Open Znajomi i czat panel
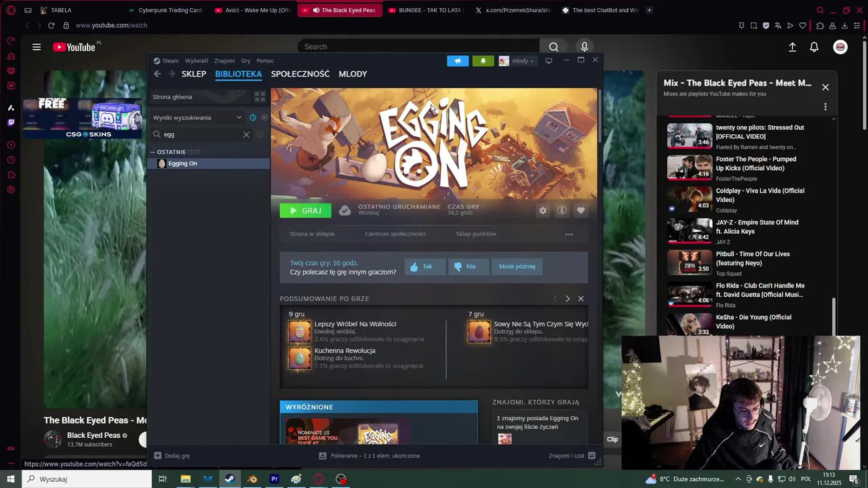Screen dimensions: 868x488 [572, 455]
